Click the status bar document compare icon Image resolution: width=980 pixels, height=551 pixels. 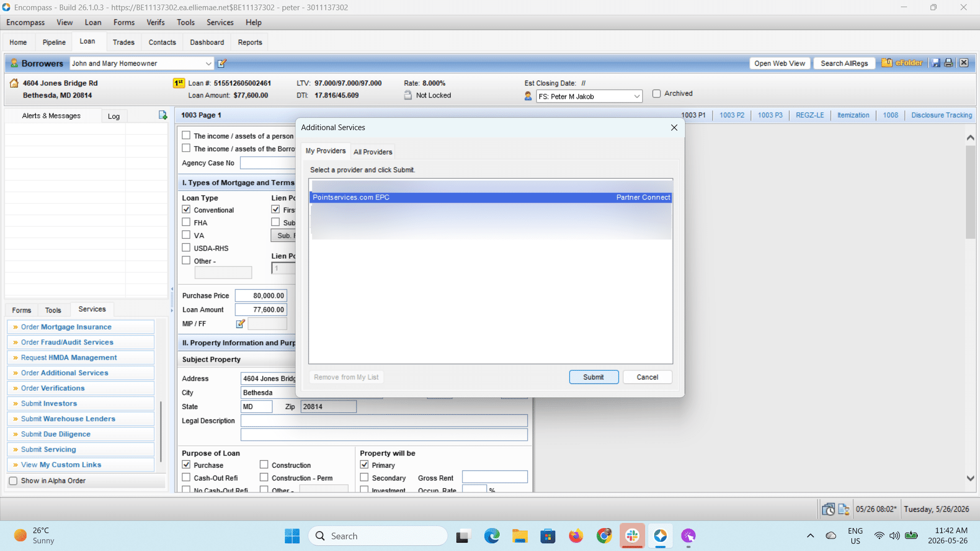pyautogui.click(x=843, y=509)
